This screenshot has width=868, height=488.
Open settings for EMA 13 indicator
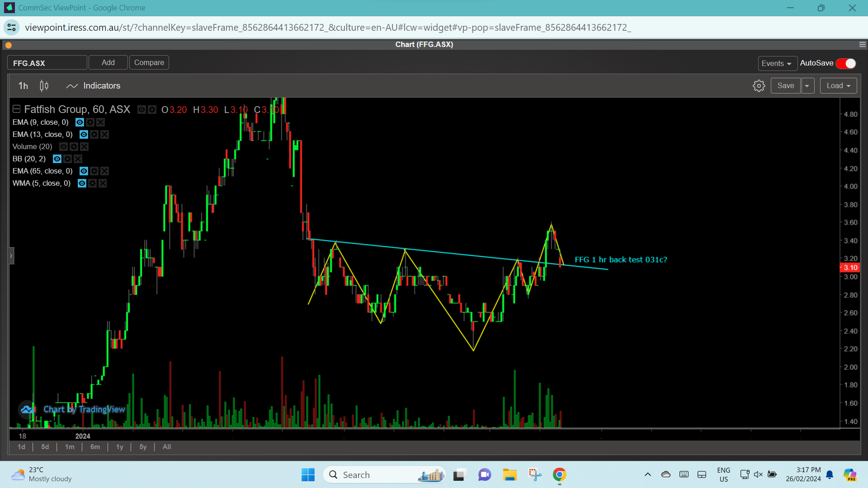point(94,135)
